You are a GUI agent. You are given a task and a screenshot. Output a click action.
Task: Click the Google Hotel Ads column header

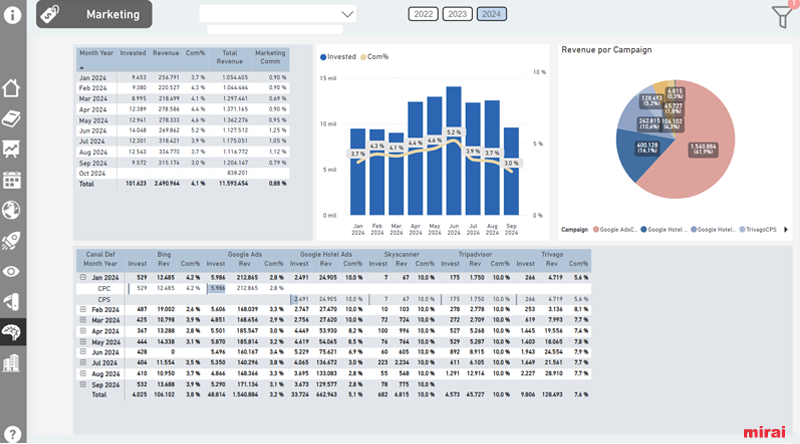[326, 254]
